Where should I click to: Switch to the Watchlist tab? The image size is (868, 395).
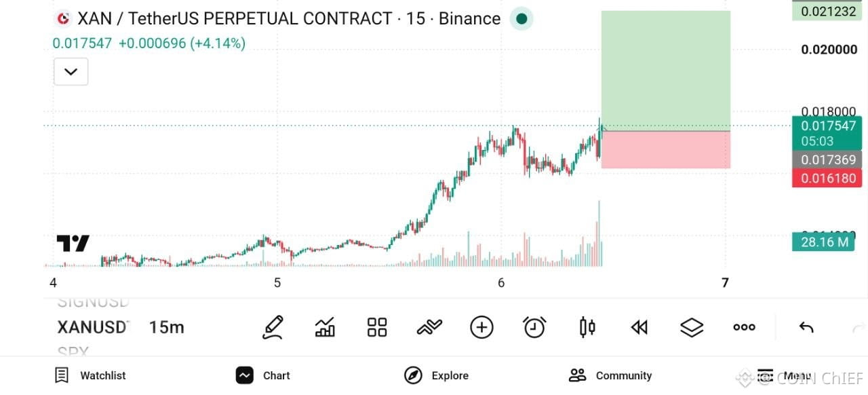click(90, 375)
